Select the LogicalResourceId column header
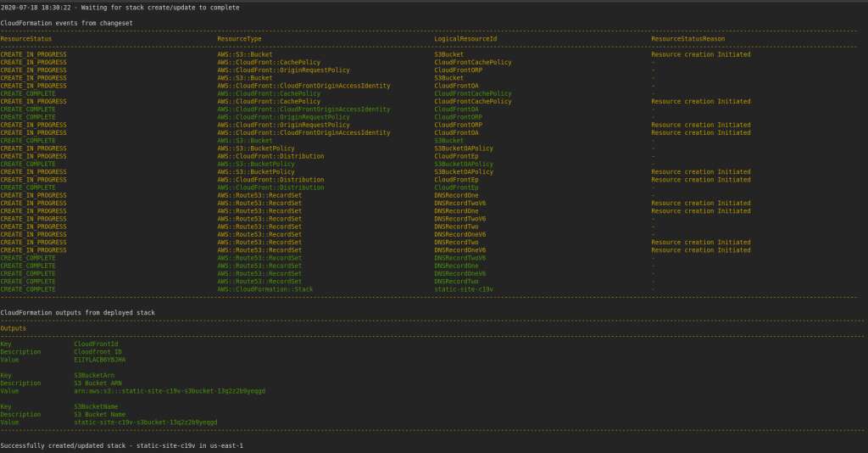The height and width of the screenshot is (453, 868). [465, 39]
